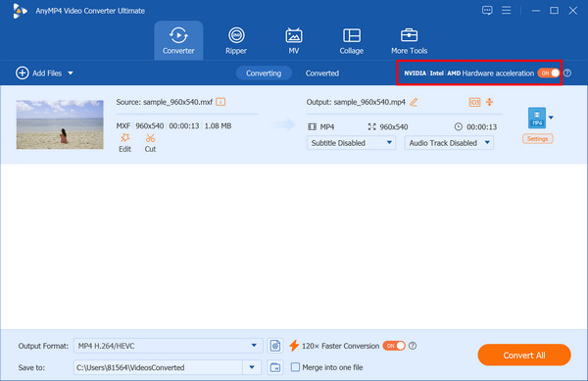Open hardware acceleration help icon
The height and width of the screenshot is (381, 588).
567,73
